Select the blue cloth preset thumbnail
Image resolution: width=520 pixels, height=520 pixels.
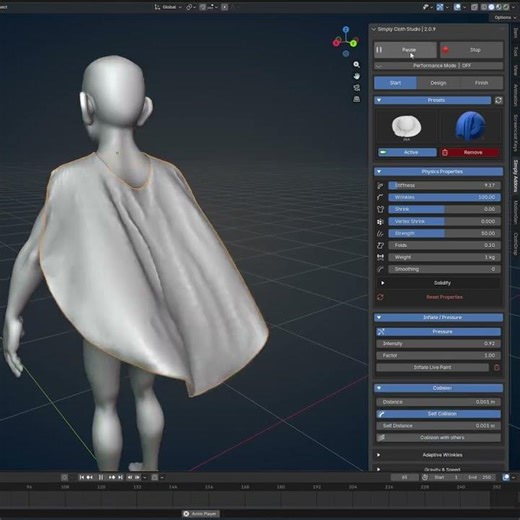point(470,126)
